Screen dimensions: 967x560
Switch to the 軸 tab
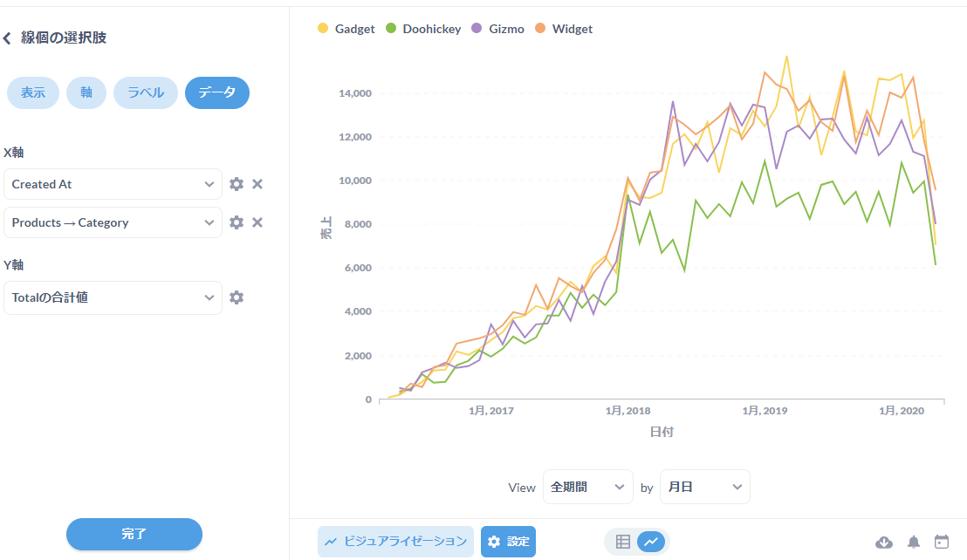(86, 92)
